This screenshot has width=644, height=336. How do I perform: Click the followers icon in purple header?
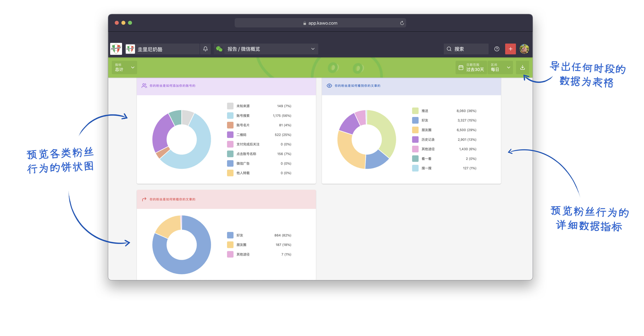(144, 86)
